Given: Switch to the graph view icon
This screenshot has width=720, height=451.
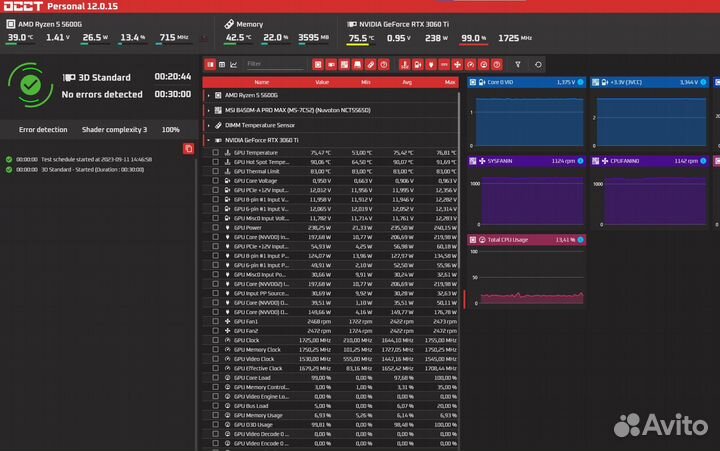Looking at the screenshot, I should pyautogui.click(x=233, y=64).
